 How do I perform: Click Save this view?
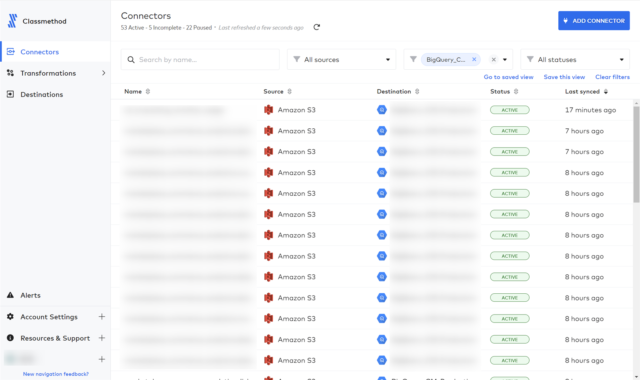[564, 77]
